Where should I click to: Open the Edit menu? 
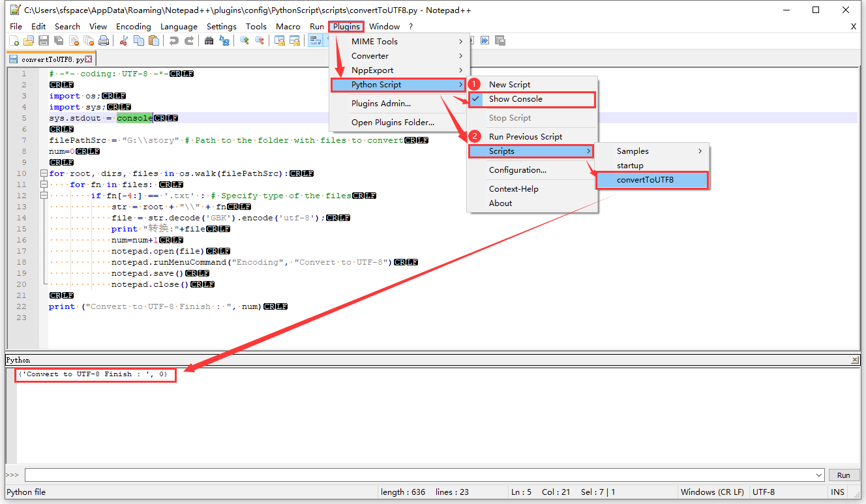[x=38, y=26]
